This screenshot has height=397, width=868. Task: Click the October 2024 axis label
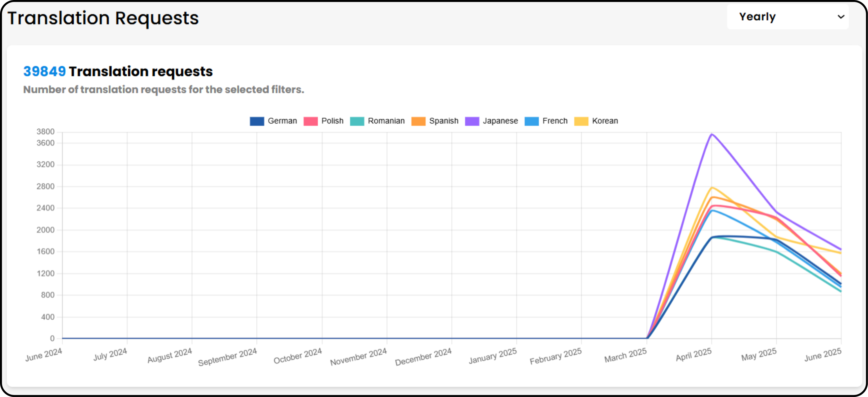pyautogui.click(x=298, y=356)
